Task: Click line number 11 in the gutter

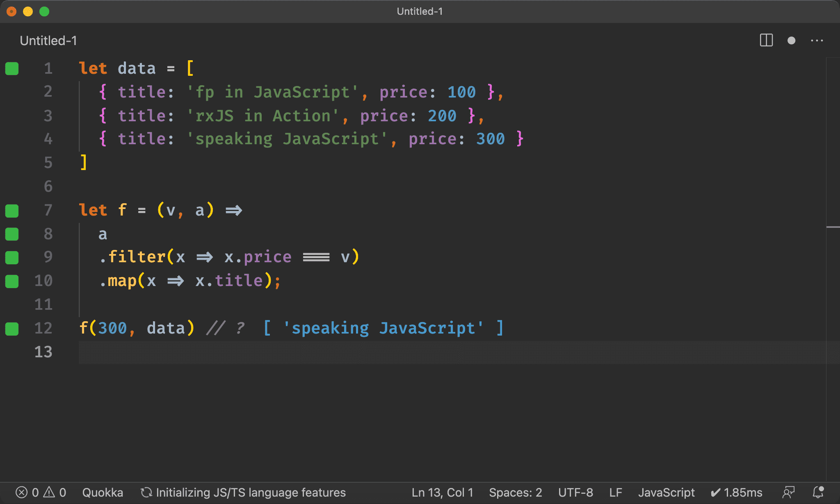Action: (x=43, y=304)
